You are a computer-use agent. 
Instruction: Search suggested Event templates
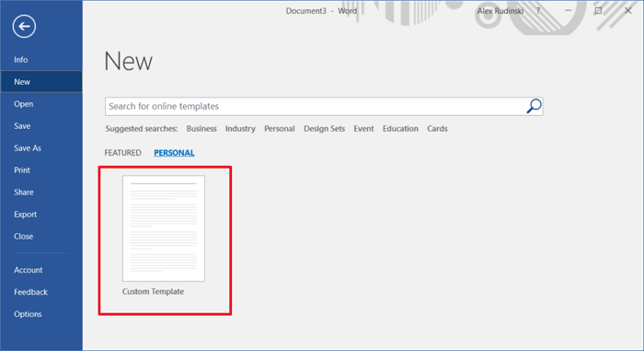(363, 129)
